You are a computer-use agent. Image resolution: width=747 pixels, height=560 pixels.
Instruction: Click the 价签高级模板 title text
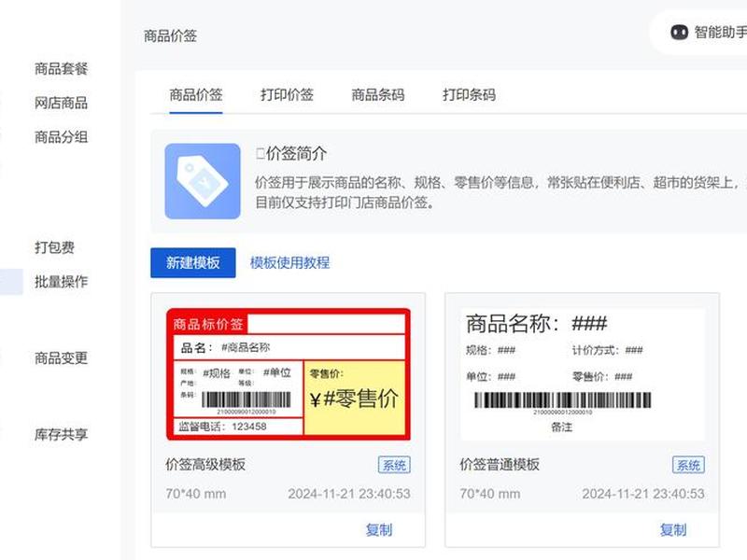tap(205, 464)
